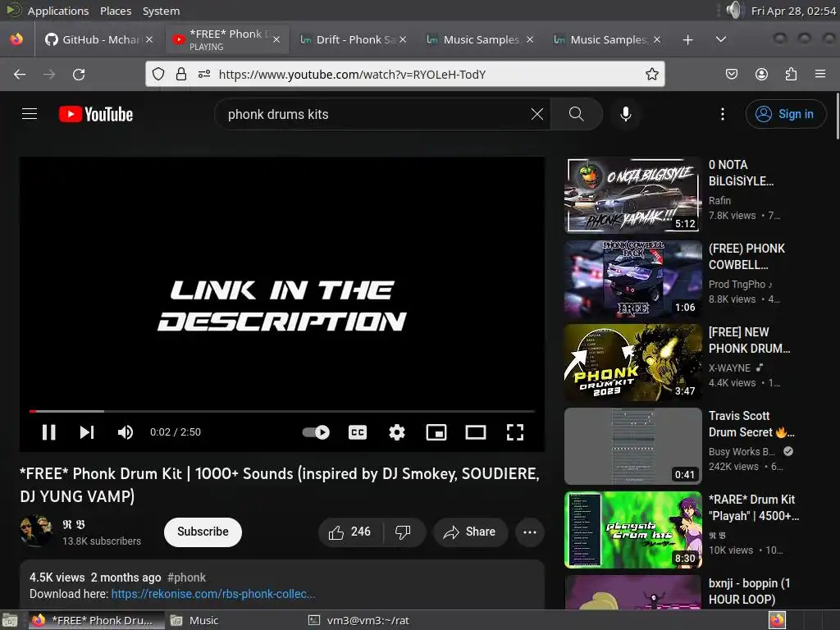The height and width of the screenshot is (630, 840).
Task: Open Busy Works B... channel name
Action: pos(742,452)
